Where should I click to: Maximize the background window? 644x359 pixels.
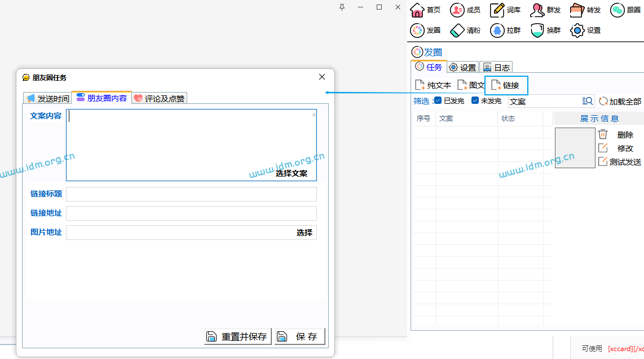tap(379, 7)
